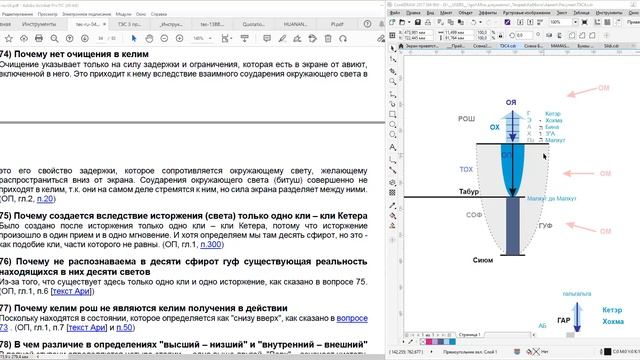Open CorelDRAW undo history dropdown arrow
This screenshot has width=640, height=360.
coord(480,22)
